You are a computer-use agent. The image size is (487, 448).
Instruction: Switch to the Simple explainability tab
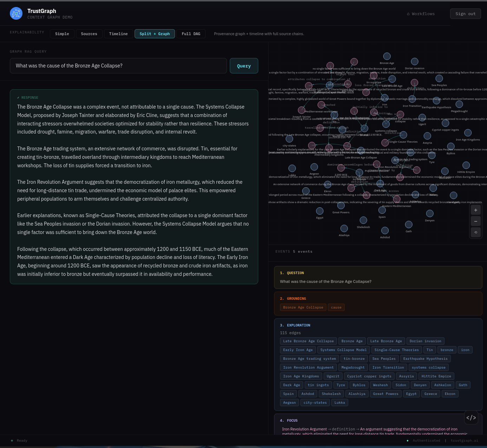(x=62, y=34)
